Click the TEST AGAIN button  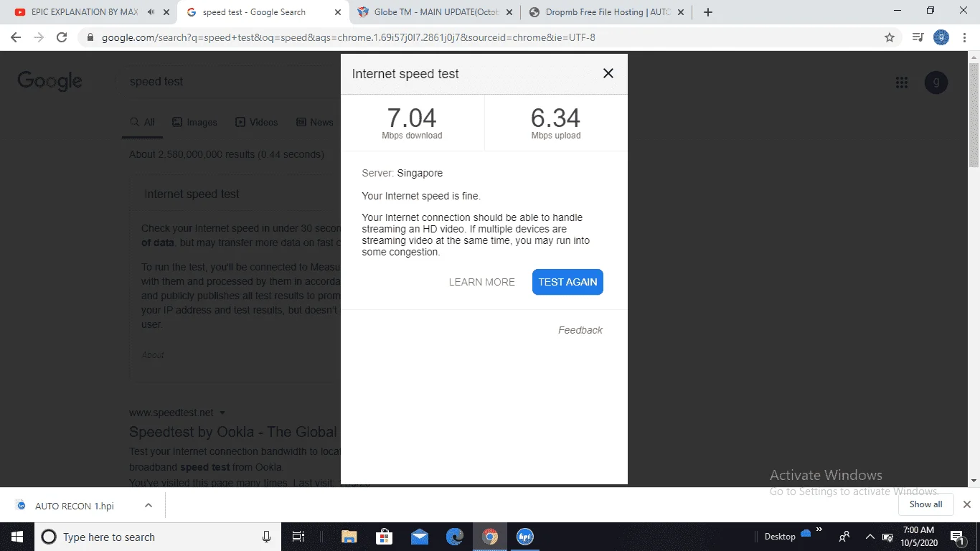click(x=567, y=282)
